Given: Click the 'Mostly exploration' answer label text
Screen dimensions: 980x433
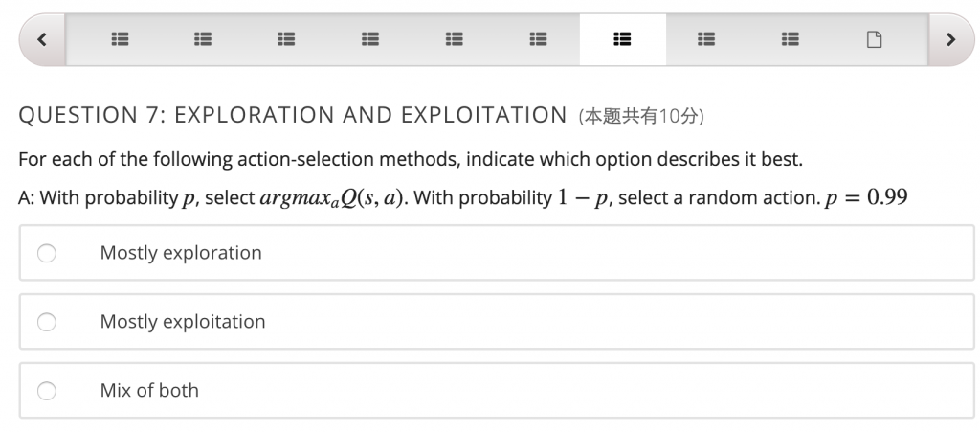Looking at the screenshot, I should coord(181,253).
